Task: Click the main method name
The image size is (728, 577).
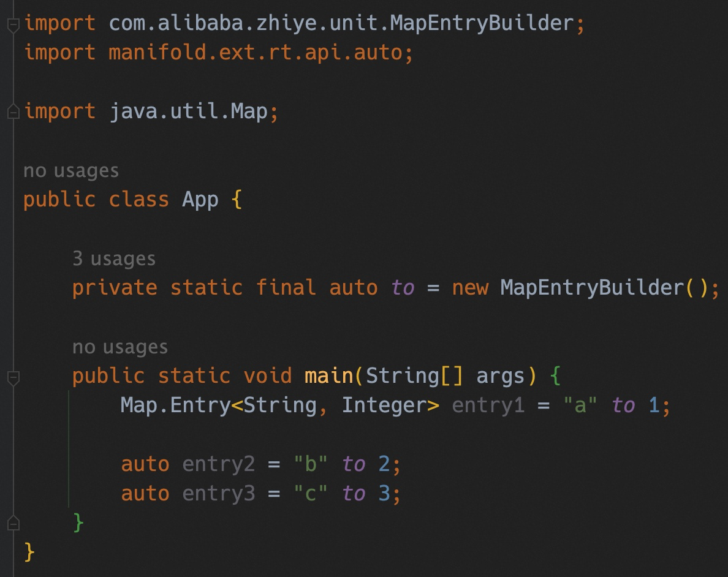Action: pos(328,375)
